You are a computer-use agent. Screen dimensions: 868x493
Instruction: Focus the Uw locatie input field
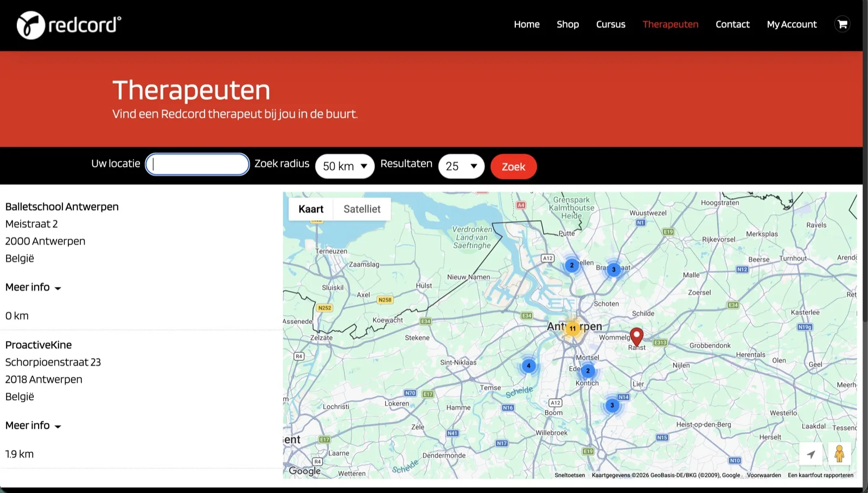pos(197,164)
